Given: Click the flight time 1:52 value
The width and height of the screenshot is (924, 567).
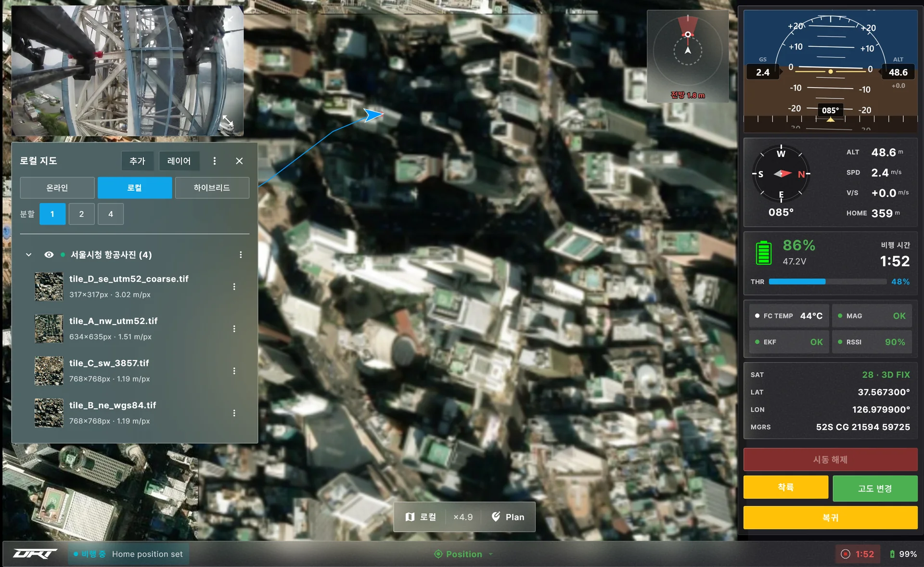Looking at the screenshot, I should click(x=895, y=261).
